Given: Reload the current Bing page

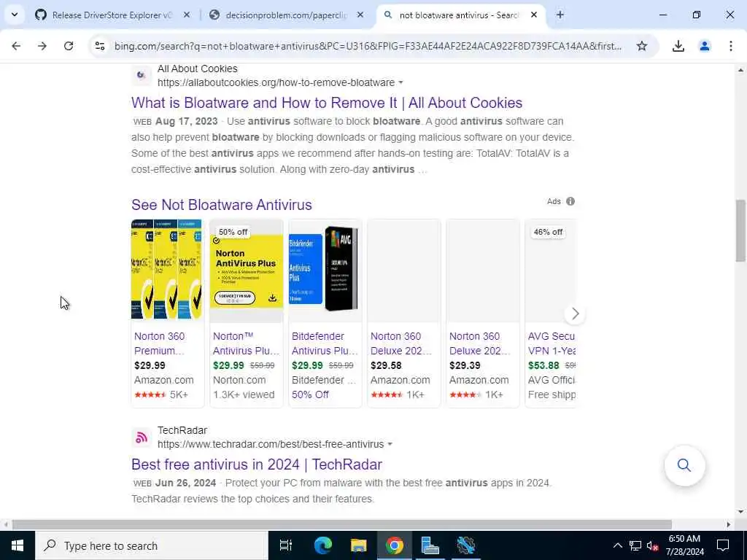Looking at the screenshot, I should 69,46.
